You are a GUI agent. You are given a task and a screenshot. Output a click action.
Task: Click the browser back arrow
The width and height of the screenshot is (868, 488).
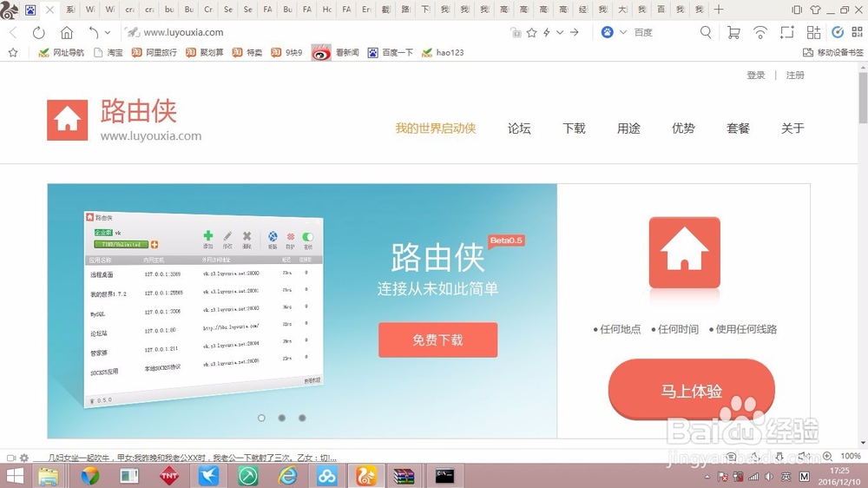[13, 33]
